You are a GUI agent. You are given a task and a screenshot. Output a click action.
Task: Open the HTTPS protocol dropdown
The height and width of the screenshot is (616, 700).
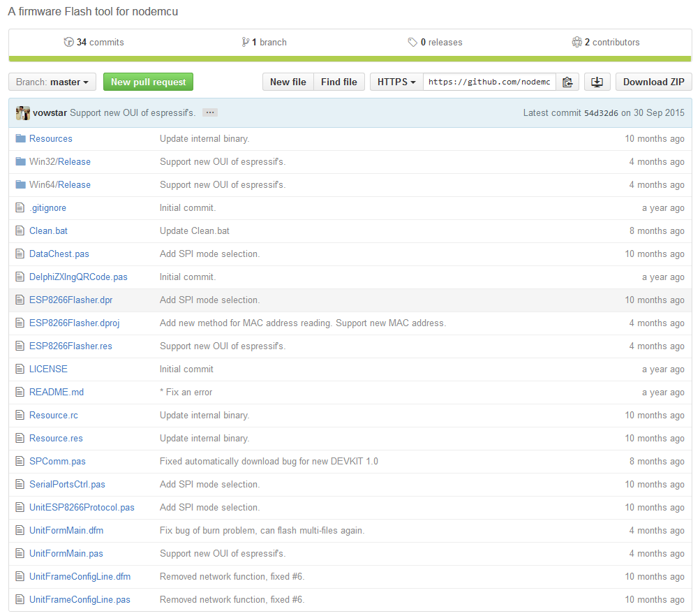[x=396, y=82]
